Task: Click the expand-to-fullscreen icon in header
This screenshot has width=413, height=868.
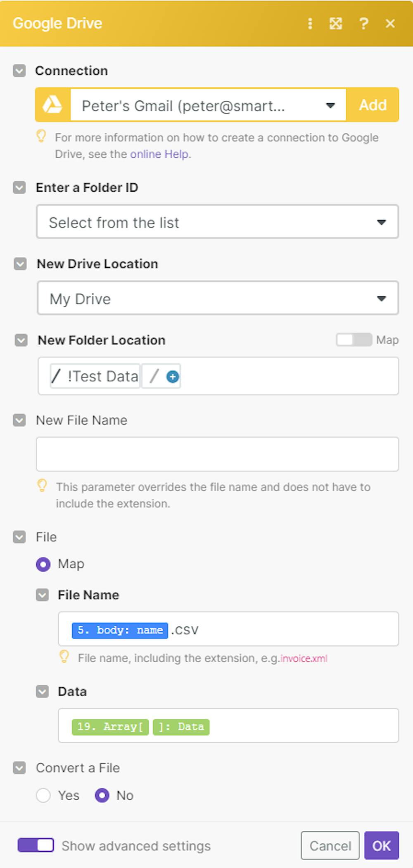Action: [x=336, y=24]
